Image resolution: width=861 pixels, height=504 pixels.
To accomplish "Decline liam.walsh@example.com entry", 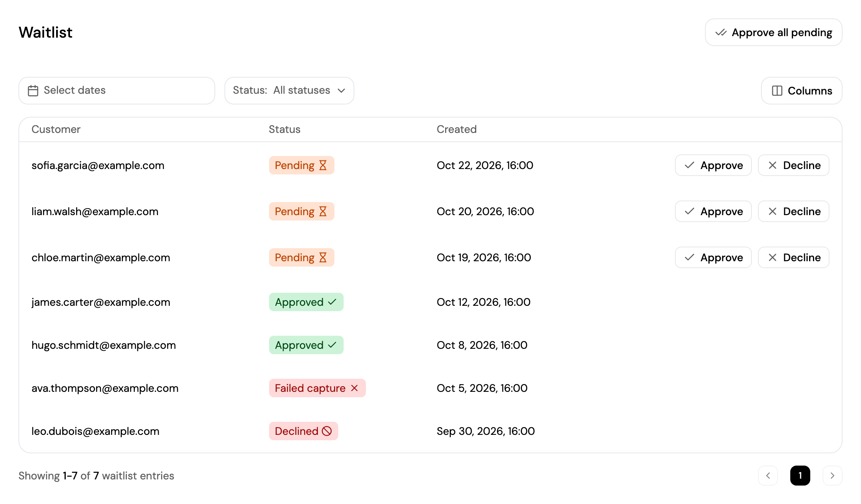I will click(x=793, y=211).
